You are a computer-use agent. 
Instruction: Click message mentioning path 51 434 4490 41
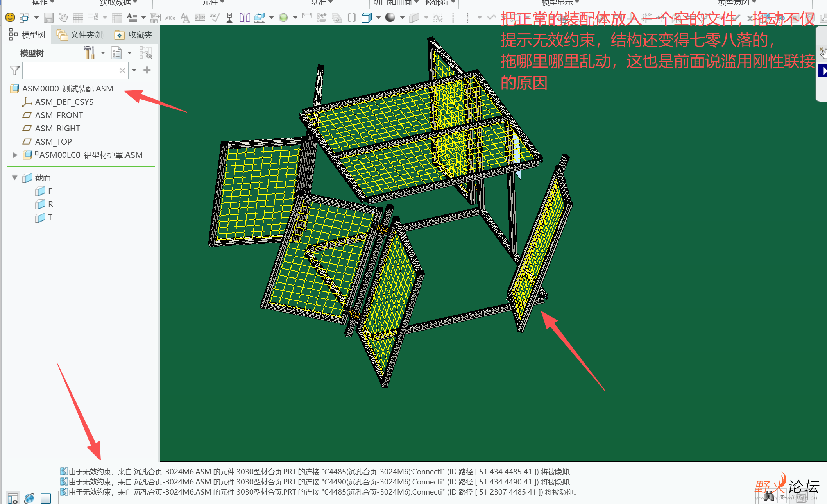pyautogui.click(x=317, y=482)
